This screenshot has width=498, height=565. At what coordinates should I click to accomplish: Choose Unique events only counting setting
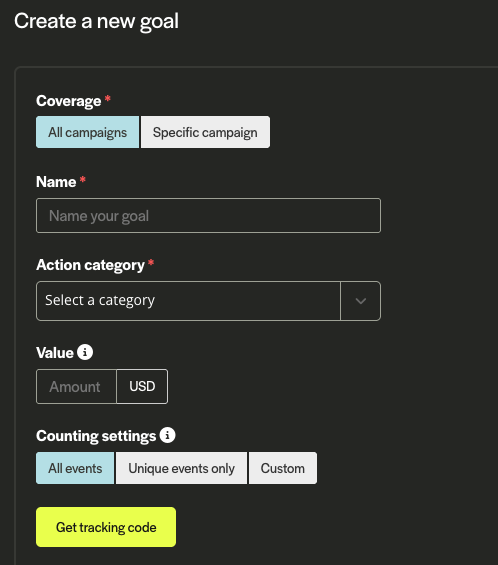181,468
